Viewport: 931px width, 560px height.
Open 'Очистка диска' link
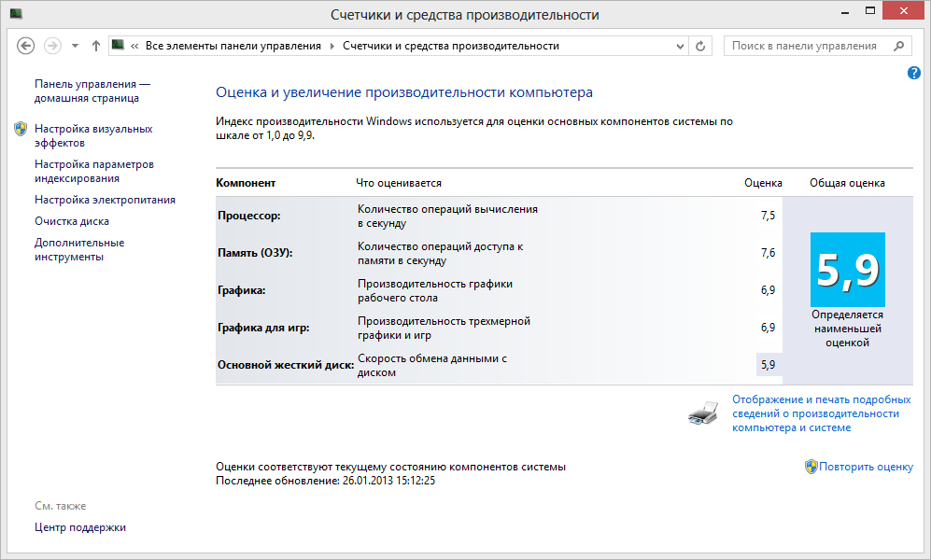(72, 221)
